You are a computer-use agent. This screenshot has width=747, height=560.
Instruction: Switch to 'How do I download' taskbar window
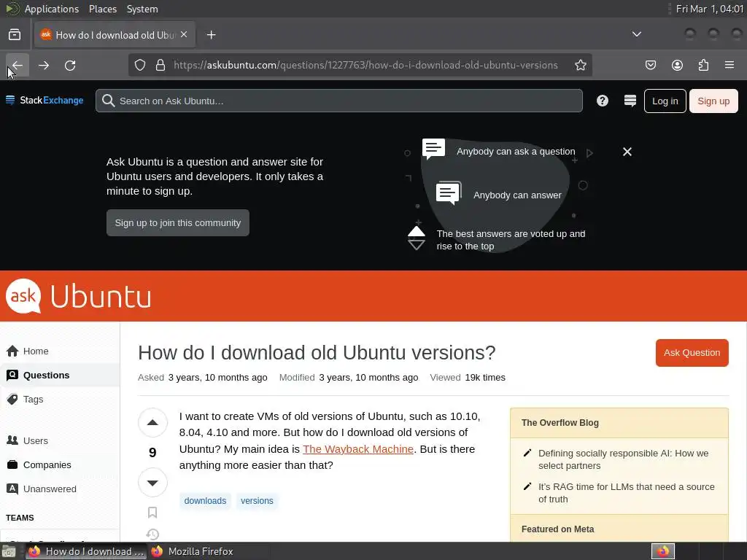coord(86,551)
